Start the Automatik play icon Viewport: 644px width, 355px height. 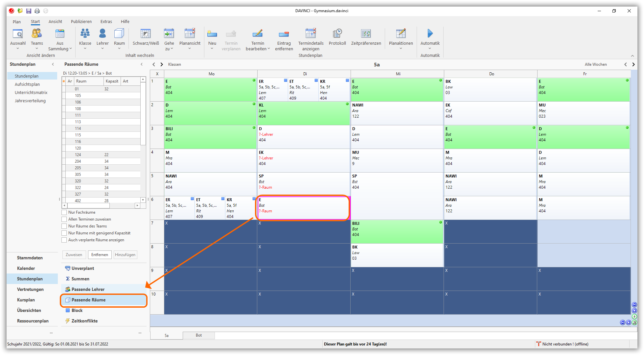pos(430,33)
